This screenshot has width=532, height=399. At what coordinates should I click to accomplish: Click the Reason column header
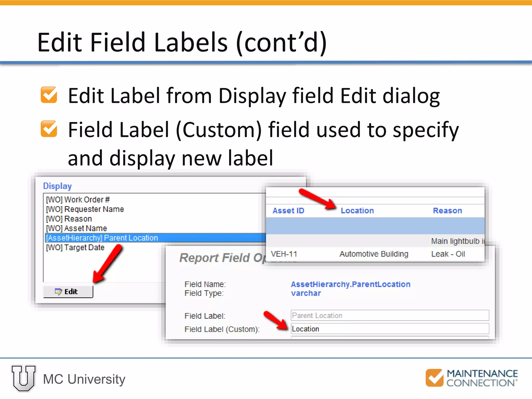[447, 211]
